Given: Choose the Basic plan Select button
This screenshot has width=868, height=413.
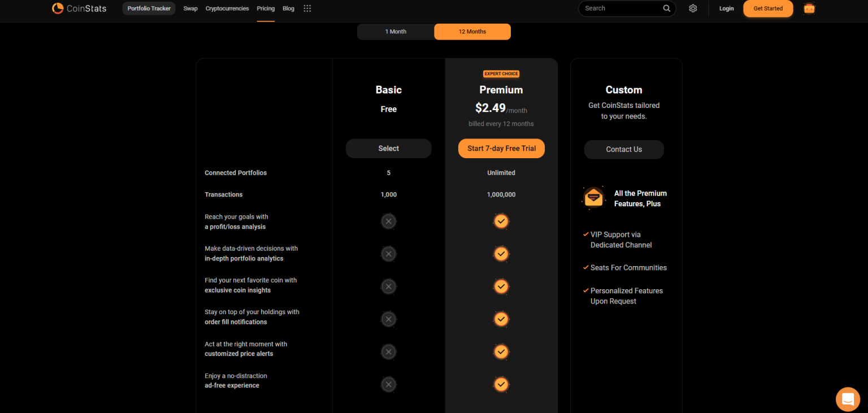Looking at the screenshot, I should (388, 149).
